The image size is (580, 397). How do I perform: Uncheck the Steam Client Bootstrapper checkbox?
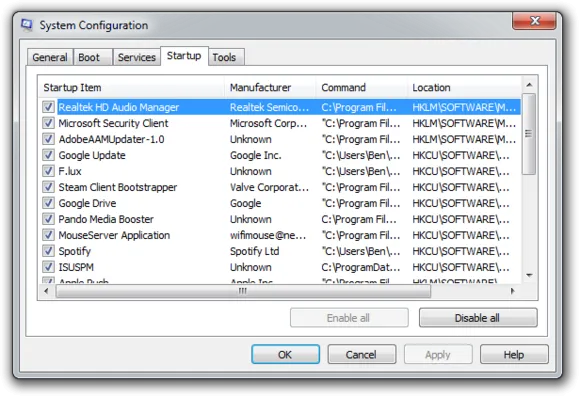point(48,187)
